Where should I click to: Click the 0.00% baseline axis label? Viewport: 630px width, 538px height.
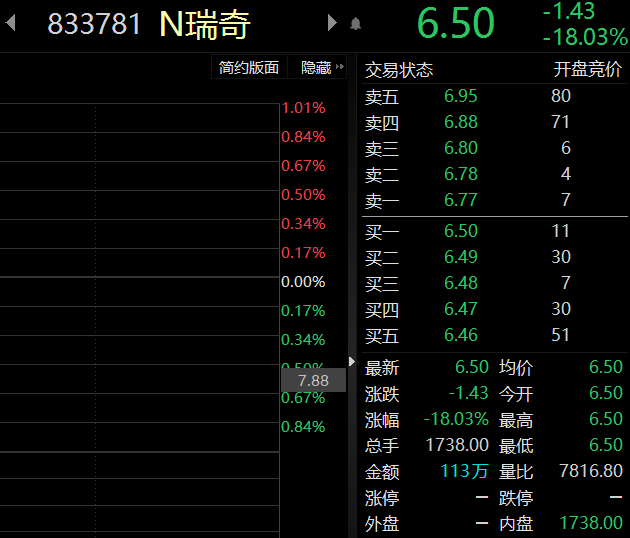[303, 282]
